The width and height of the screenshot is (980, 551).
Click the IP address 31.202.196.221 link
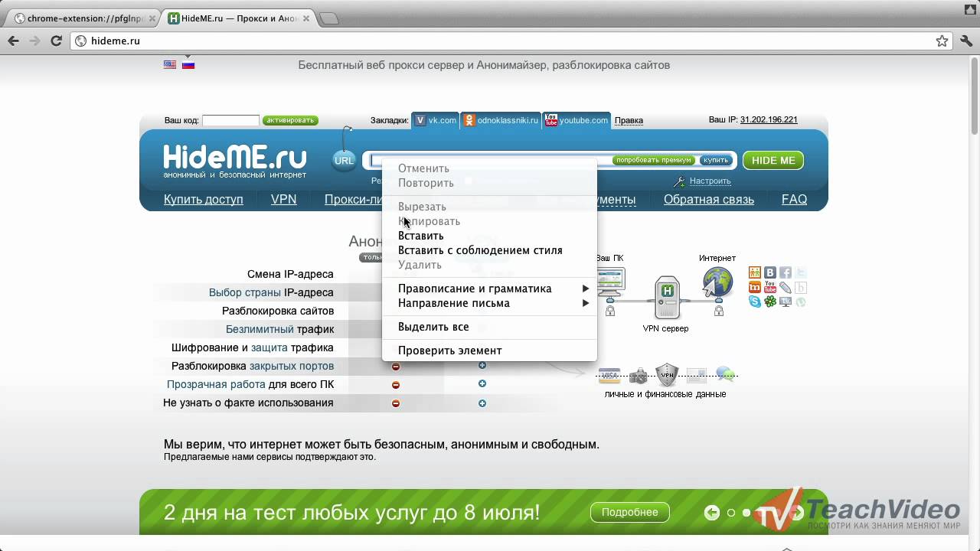pyautogui.click(x=769, y=120)
